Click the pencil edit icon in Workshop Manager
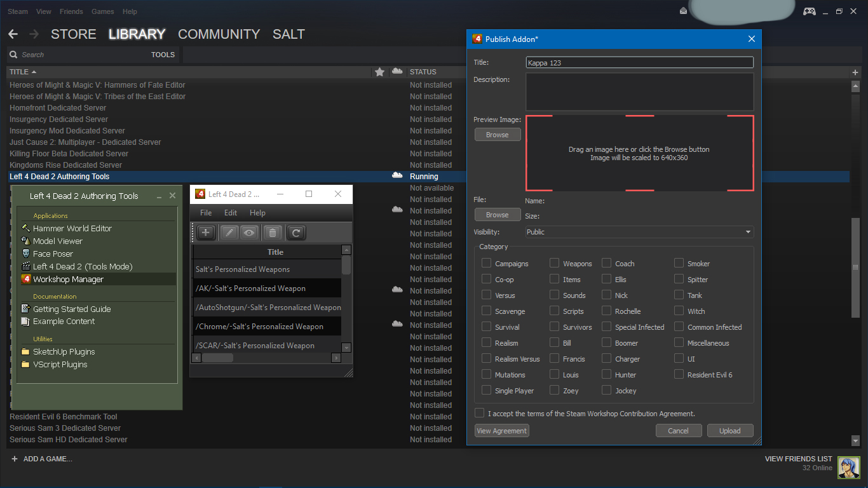Viewport: 868px width, 488px height. 229,233
